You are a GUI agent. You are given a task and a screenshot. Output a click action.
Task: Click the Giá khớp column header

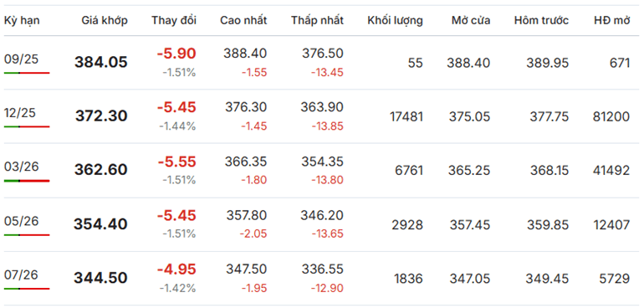(x=105, y=21)
